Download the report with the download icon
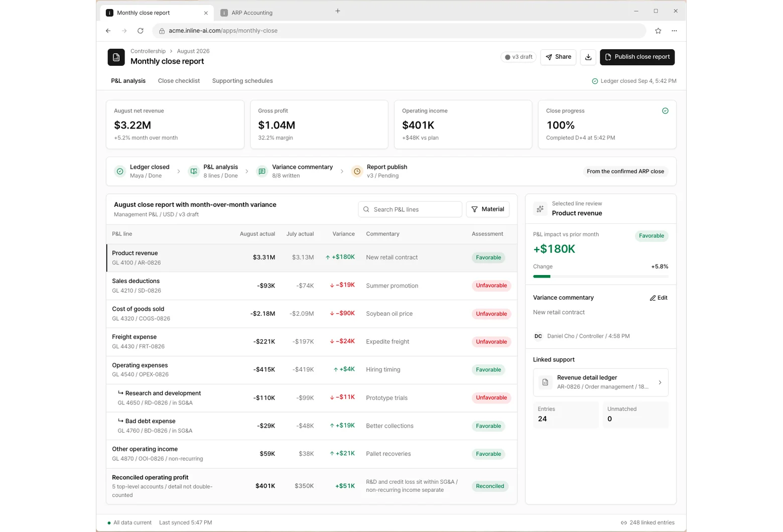Viewport: 783px width, 532px height. click(588, 57)
